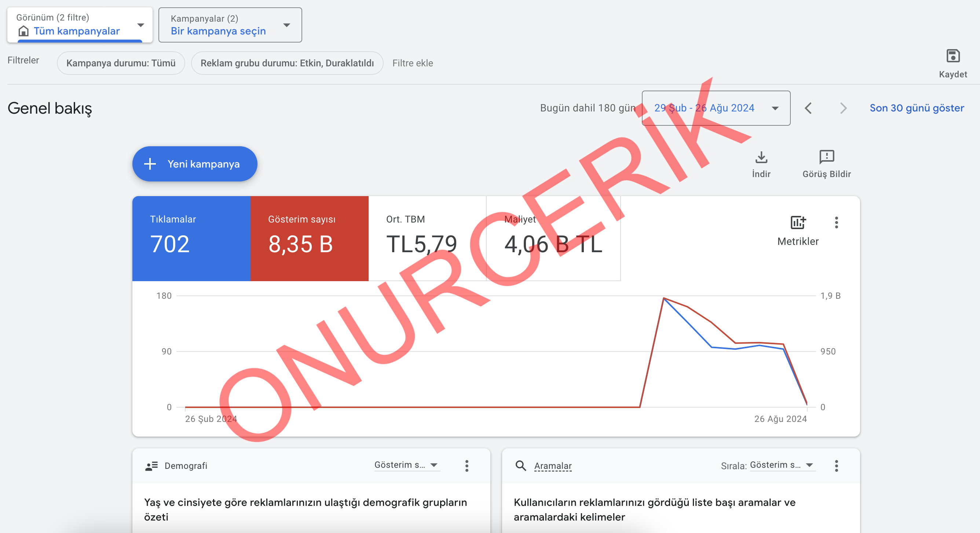
Task: Expand the Görünüm Tüm kampanyalar dropdown
Action: (80, 25)
